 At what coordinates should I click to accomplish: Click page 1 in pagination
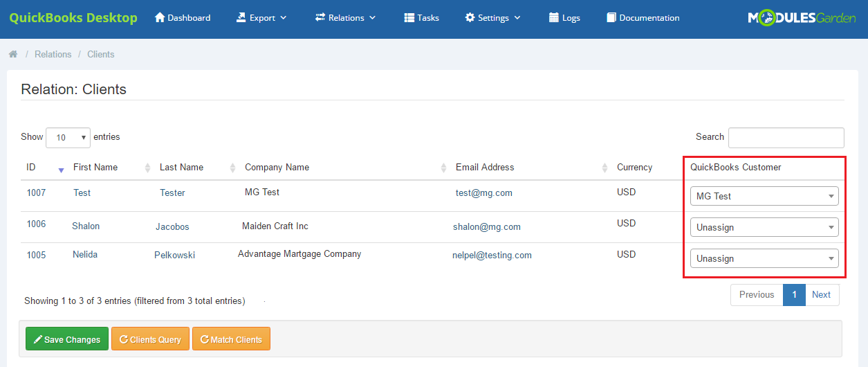(x=795, y=294)
